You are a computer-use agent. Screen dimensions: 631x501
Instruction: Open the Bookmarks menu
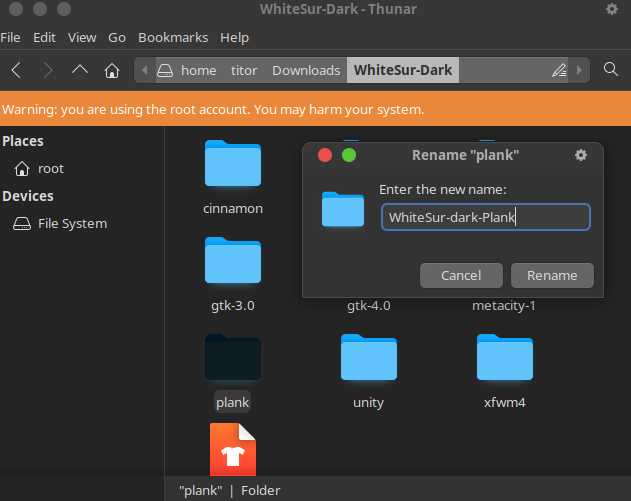(173, 37)
